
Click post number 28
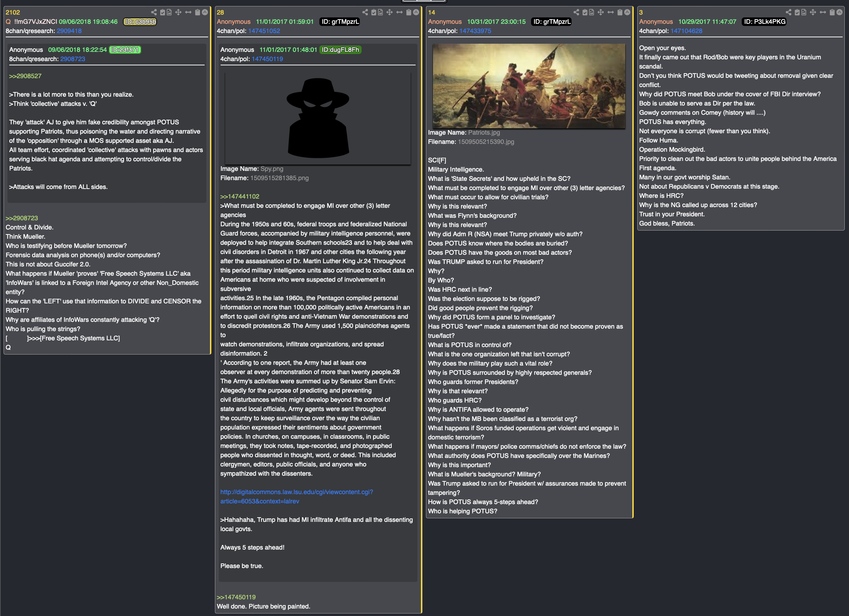tap(220, 12)
